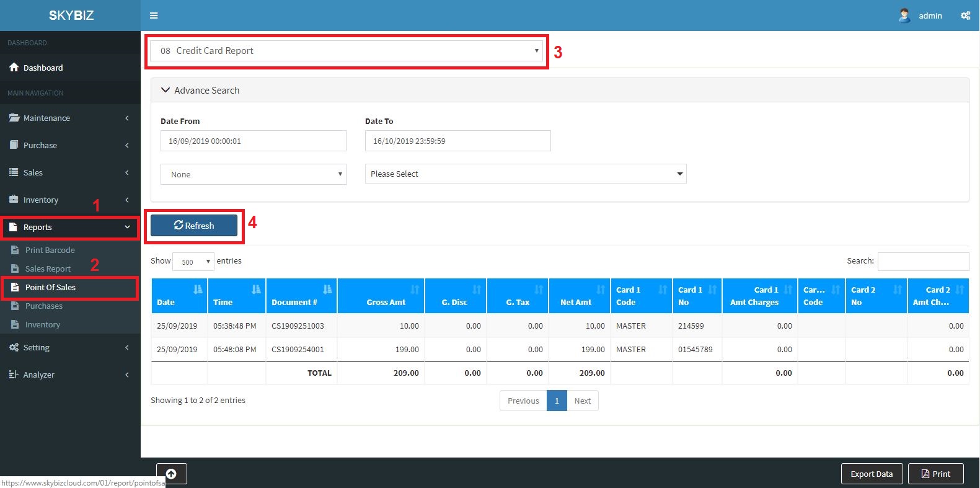Sort by Document # column icon

(x=327, y=290)
